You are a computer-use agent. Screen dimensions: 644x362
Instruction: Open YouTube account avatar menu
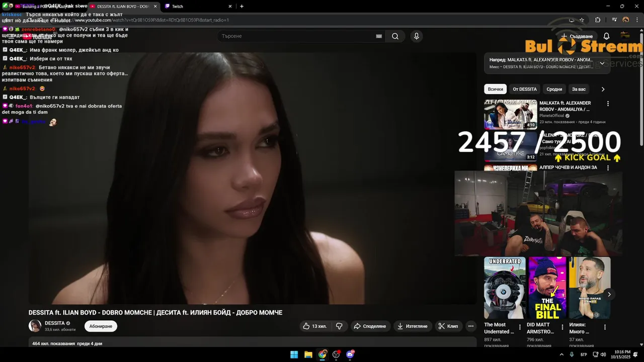pyautogui.click(x=625, y=36)
